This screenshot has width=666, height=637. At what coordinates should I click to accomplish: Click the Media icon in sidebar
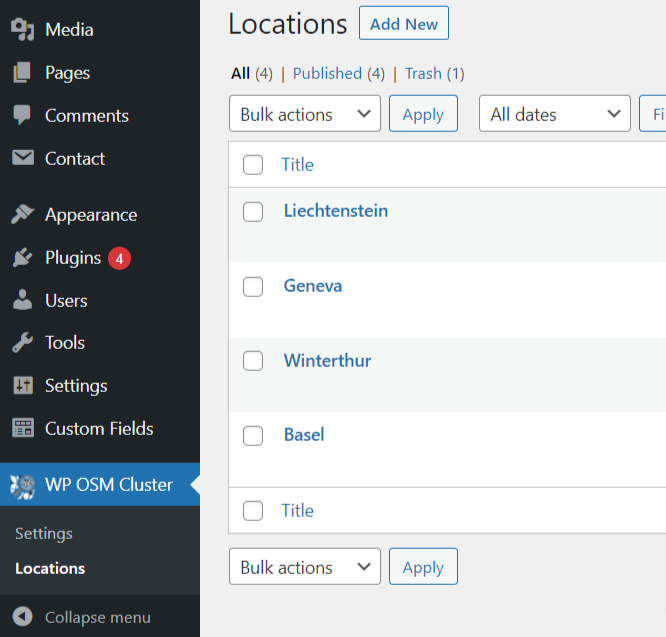click(22, 30)
